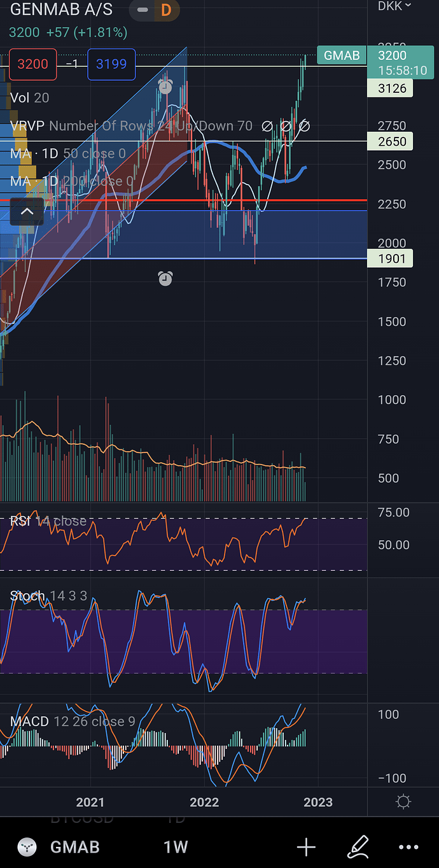Select the Stoch 14 3 3 legend
The image size is (439, 868).
[48, 596]
